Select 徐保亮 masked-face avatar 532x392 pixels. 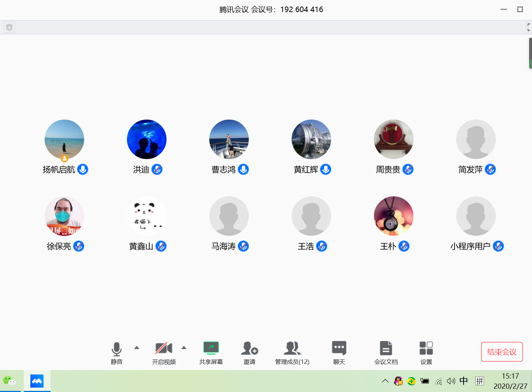point(64,216)
